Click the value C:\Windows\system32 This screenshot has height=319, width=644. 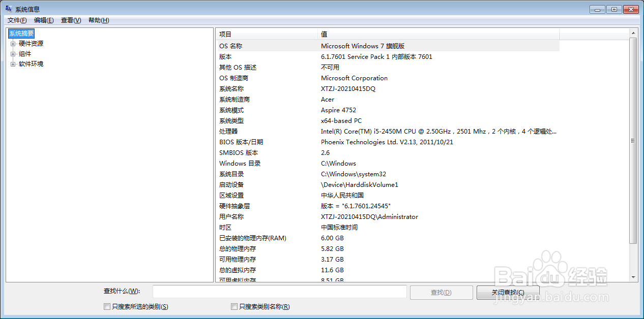pyautogui.click(x=354, y=174)
